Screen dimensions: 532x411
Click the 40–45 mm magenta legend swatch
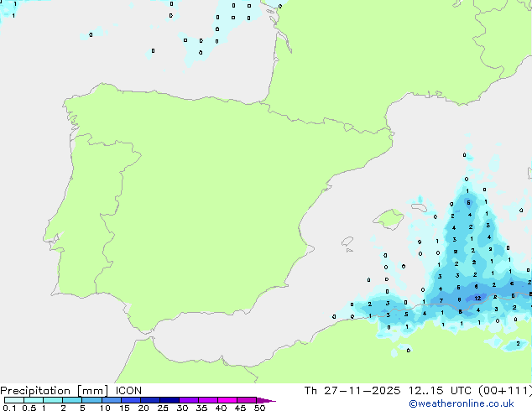[227, 400]
